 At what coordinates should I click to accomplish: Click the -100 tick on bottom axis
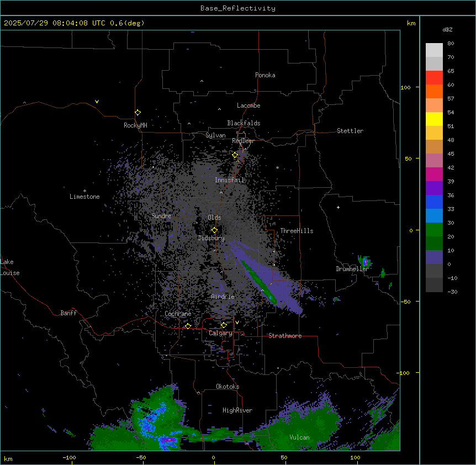[x=69, y=457]
